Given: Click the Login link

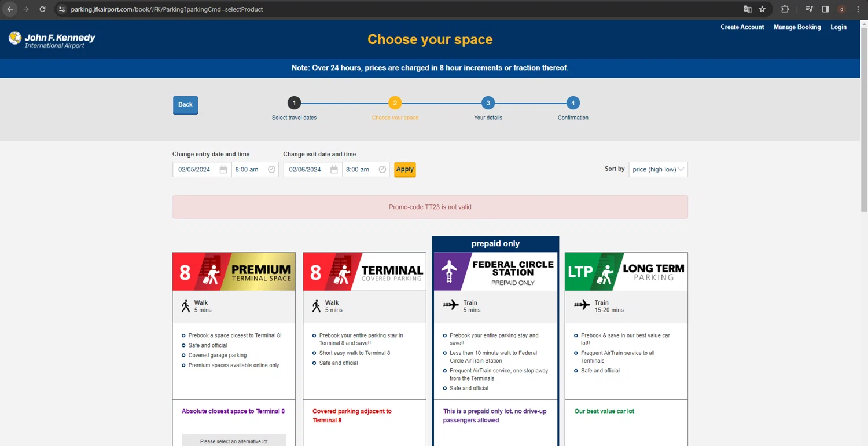Looking at the screenshot, I should (838, 27).
